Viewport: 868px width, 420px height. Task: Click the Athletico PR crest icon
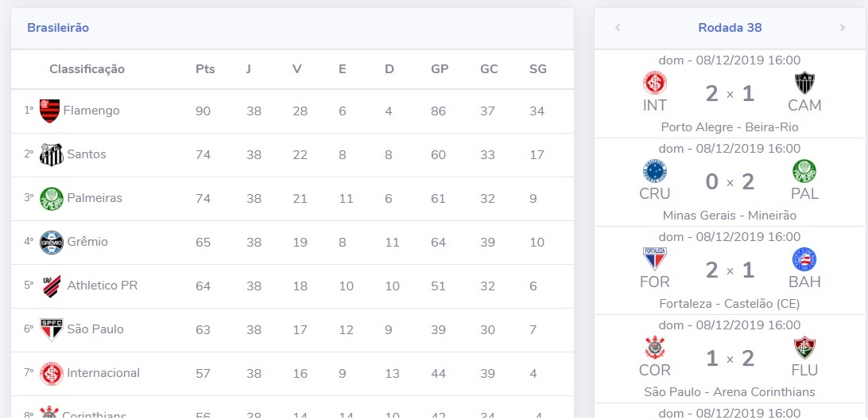[x=52, y=286]
